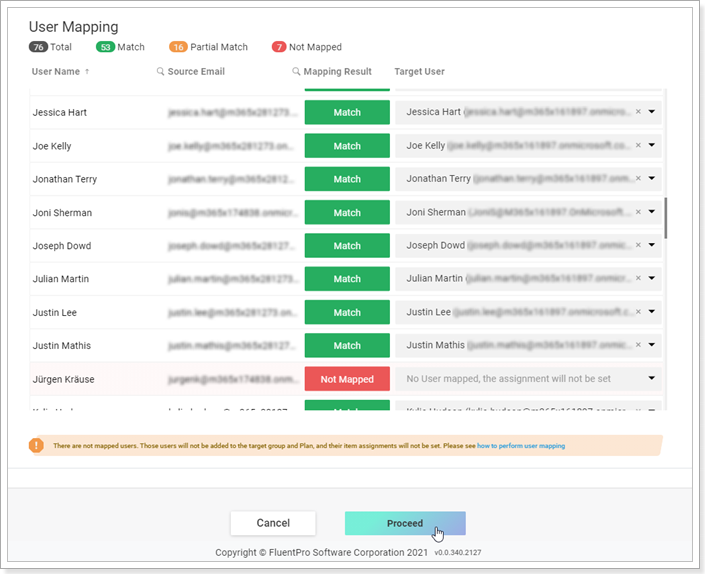Click the Not Mapped result for Jürgen Kräuse
The height and width of the screenshot is (574, 705).
pyautogui.click(x=347, y=379)
